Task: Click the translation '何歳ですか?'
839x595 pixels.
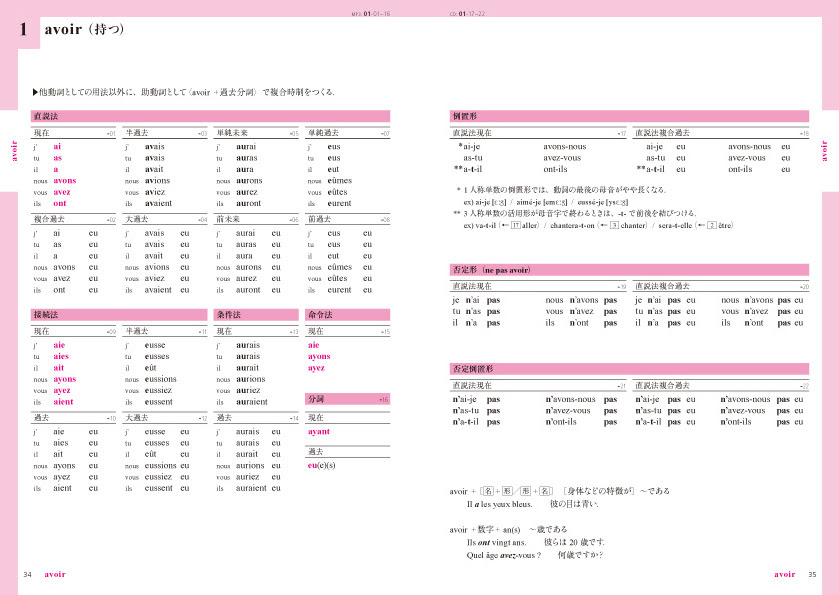Action: tap(581, 555)
